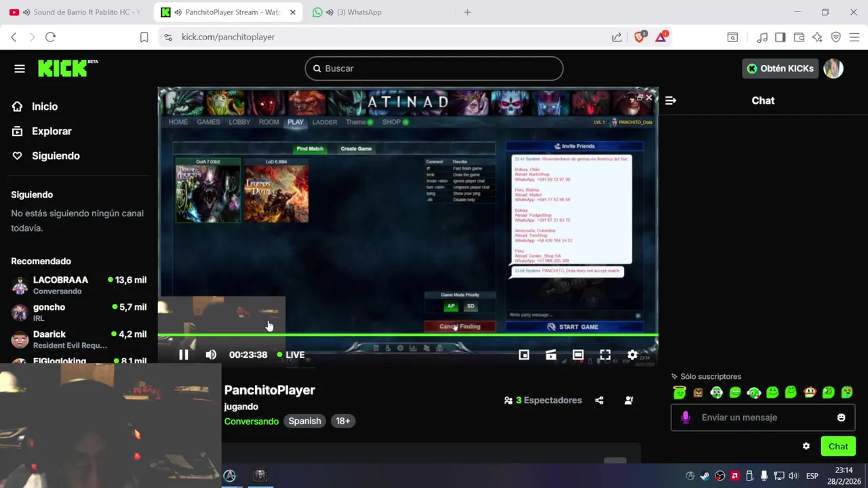Open chat settings gear

coord(806,446)
